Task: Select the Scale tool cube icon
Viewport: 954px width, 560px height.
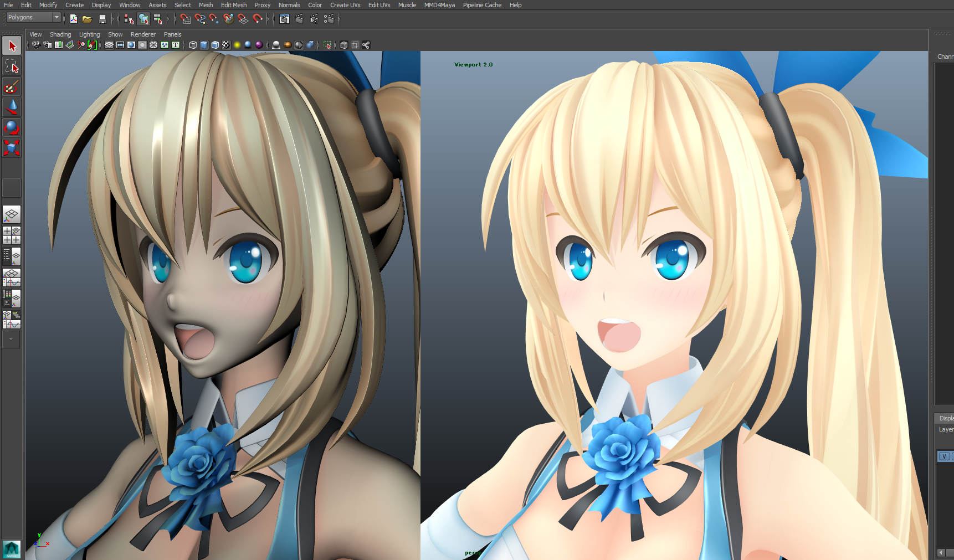Action: tap(12, 148)
